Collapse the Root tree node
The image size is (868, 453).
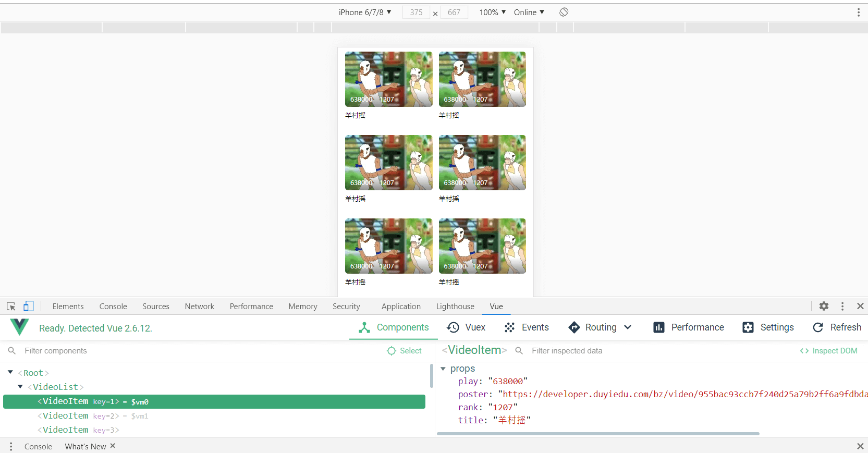click(x=10, y=372)
